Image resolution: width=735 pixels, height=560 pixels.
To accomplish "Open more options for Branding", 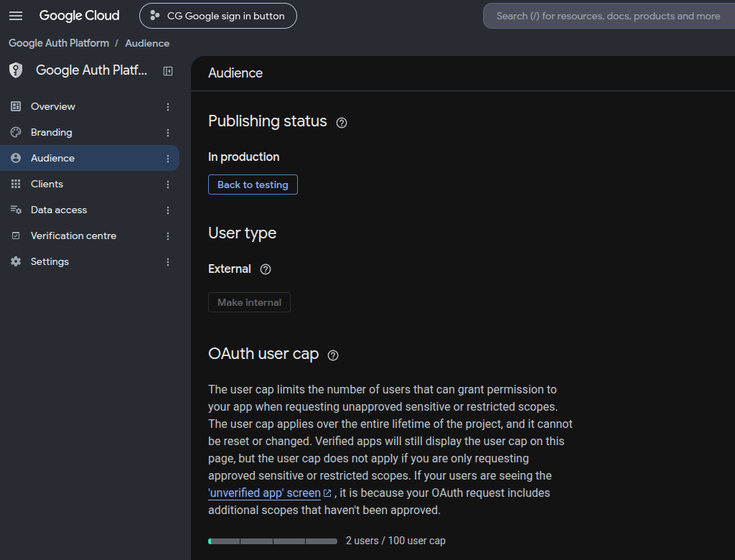I will pos(168,133).
